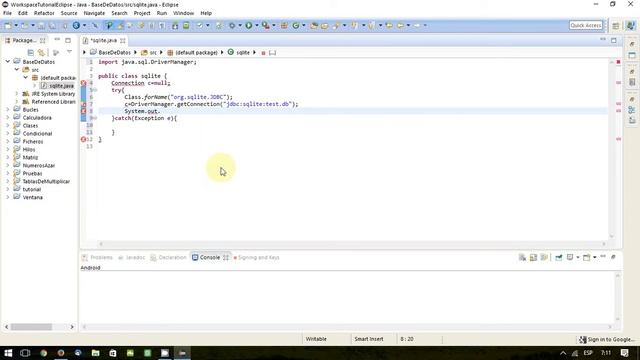Click the Clear Console icon
640x360 pixels.
click(x=522, y=257)
